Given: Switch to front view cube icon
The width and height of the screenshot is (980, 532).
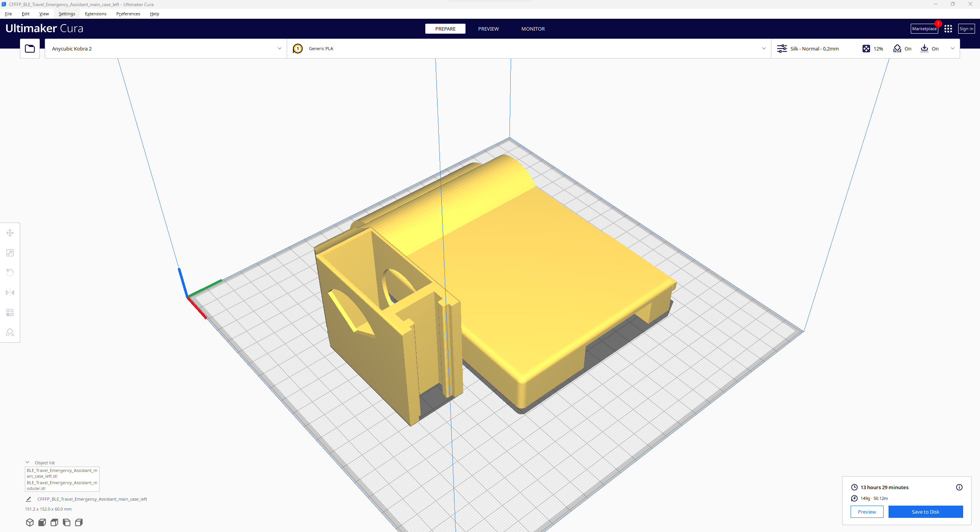Looking at the screenshot, I should (42, 522).
